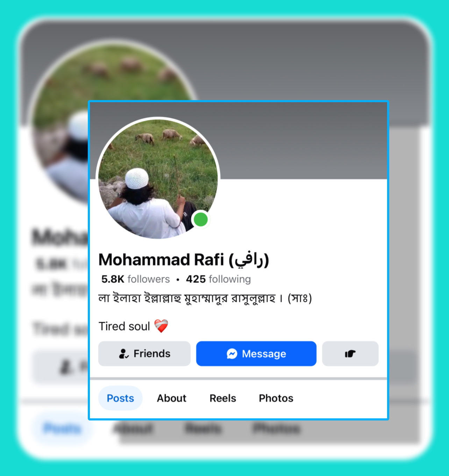This screenshot has height=476, width=449.
Task: Click the person checkmark icon beside Friends
Action: click(124, 354)
